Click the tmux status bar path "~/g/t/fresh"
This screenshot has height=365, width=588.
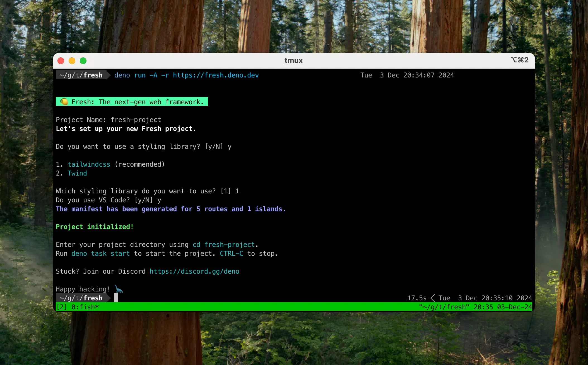coord(444,307)
